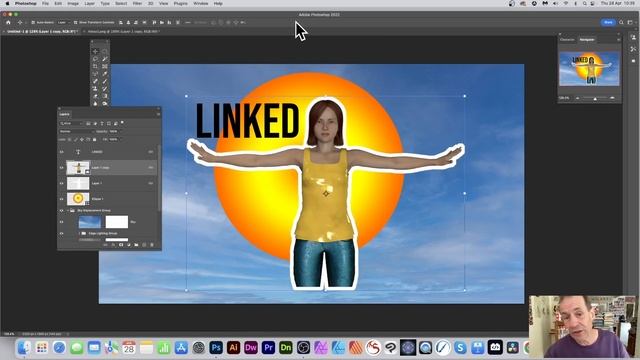Toggle visibility of Layer 1
The image size is (640, 360).
62,183
